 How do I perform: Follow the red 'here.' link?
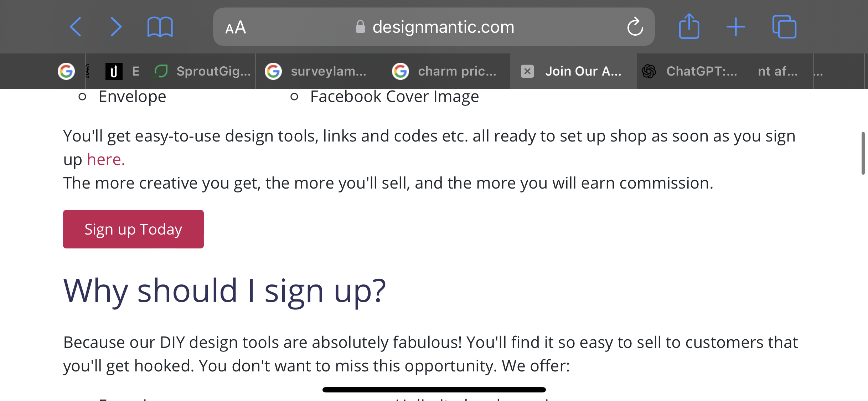[x=106, y=159]
